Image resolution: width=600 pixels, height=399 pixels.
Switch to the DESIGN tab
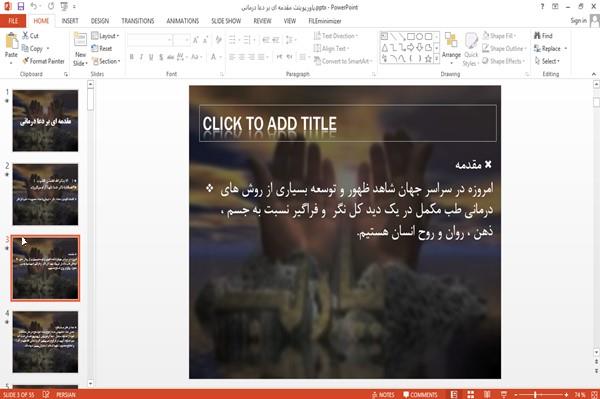click(x=100, y=21)
